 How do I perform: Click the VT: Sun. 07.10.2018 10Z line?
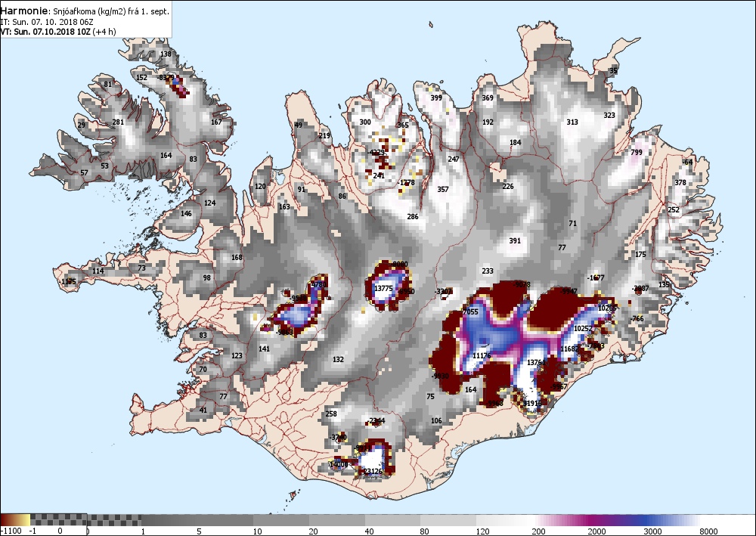58,32
